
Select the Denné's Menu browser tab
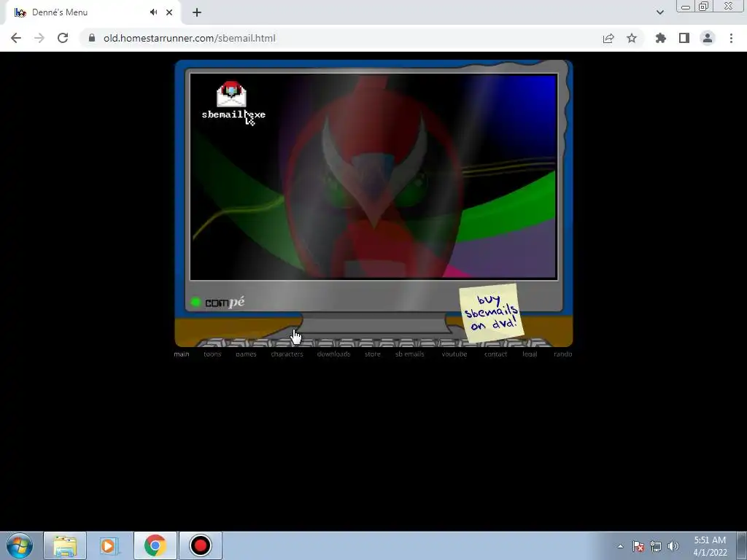coord(93,12)
